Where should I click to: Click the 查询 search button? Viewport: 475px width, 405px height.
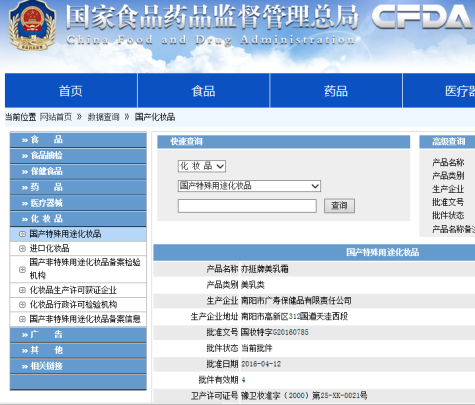coord(339,206)
